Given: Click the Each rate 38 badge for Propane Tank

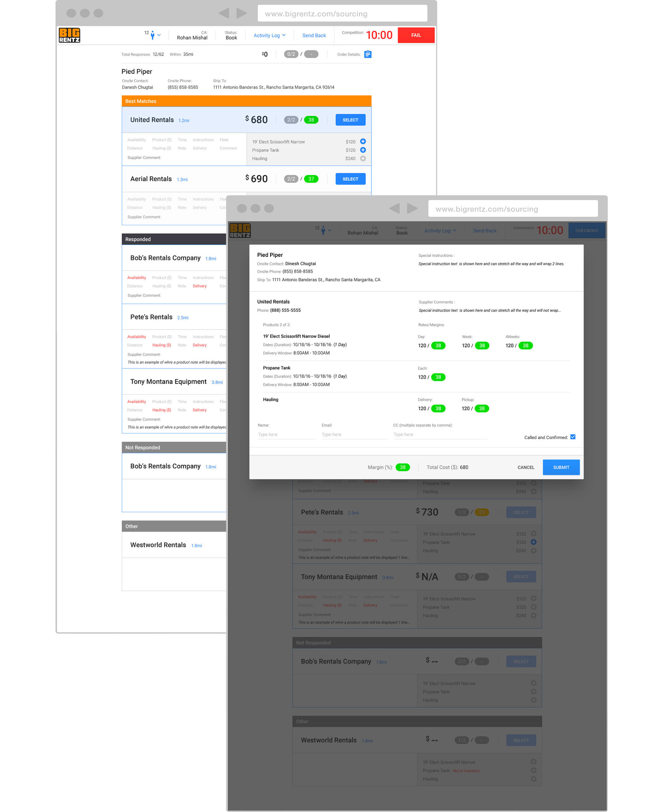Looking at the screenshot, I should click(x=438, y=377).
